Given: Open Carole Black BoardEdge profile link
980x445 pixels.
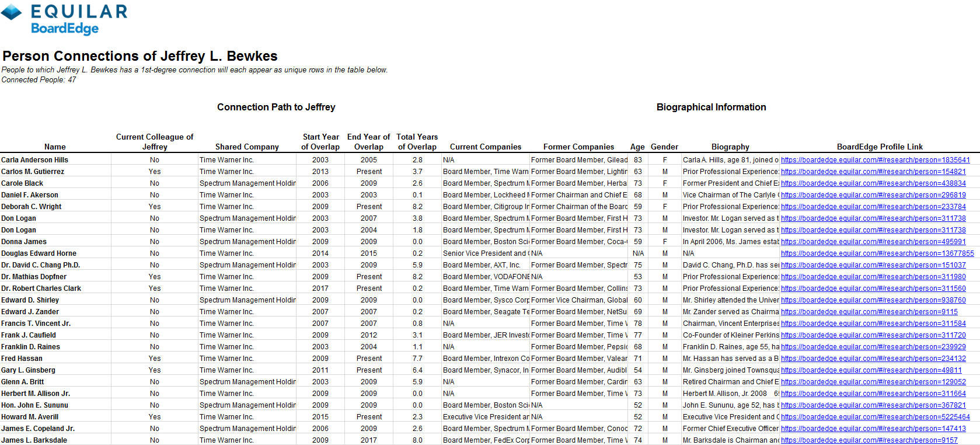Looking at the screenshot, I should click(873, 183).
